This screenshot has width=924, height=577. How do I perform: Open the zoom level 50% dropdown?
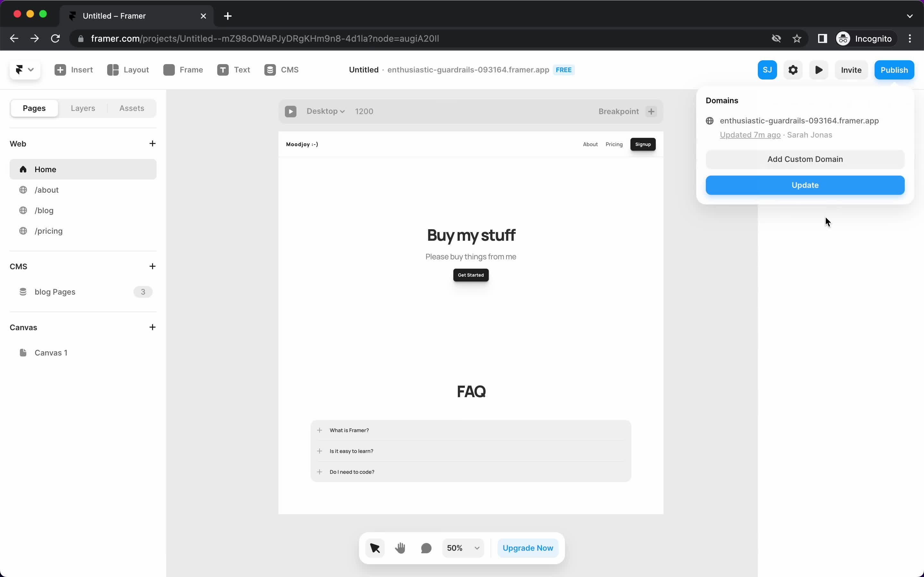(464, 548)
